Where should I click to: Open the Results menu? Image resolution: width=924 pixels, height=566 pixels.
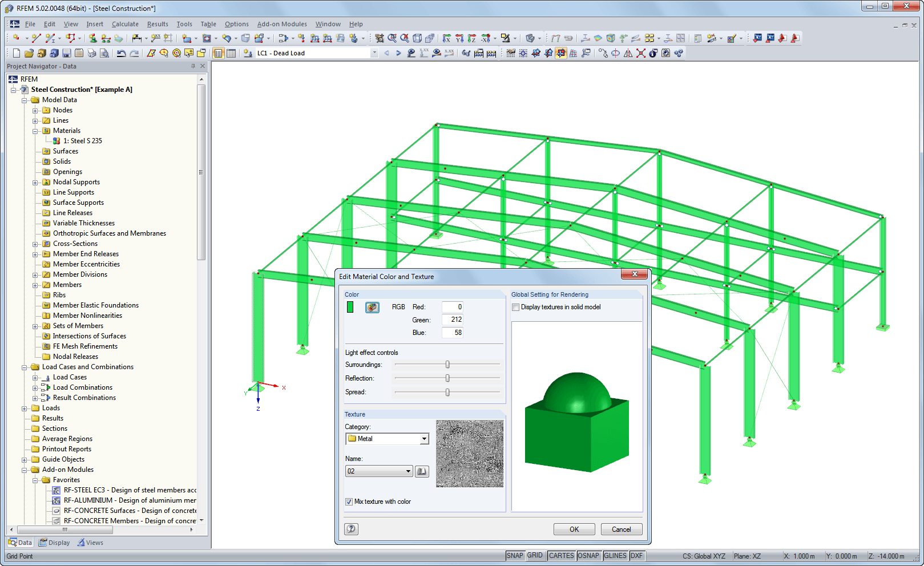point(158,24)
